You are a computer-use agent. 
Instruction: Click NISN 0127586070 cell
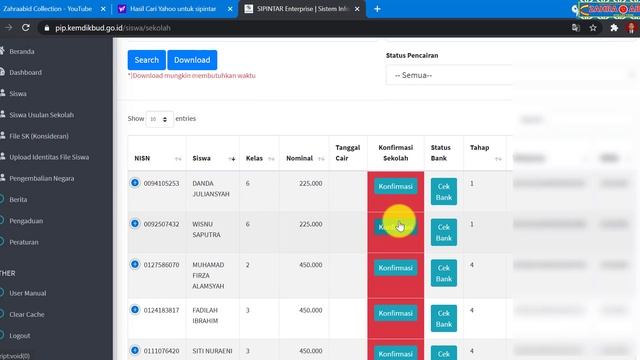click(161, 265)
